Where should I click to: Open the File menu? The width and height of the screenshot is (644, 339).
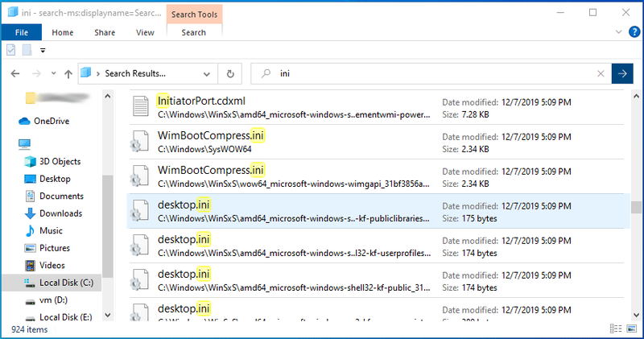click(22, 32)
